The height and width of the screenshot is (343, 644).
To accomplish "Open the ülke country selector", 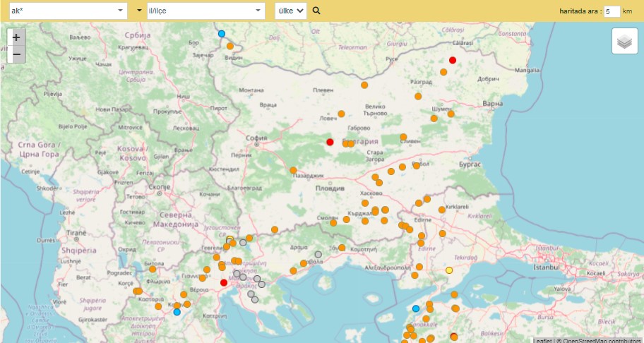I will (x=291, y=11).
